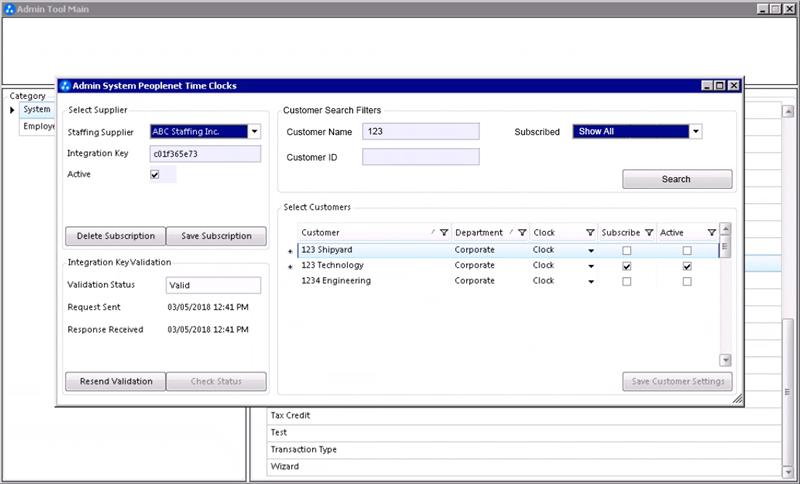Click the resize grip in dialog corner
This screenshot has height=484, width=800.
737,399
